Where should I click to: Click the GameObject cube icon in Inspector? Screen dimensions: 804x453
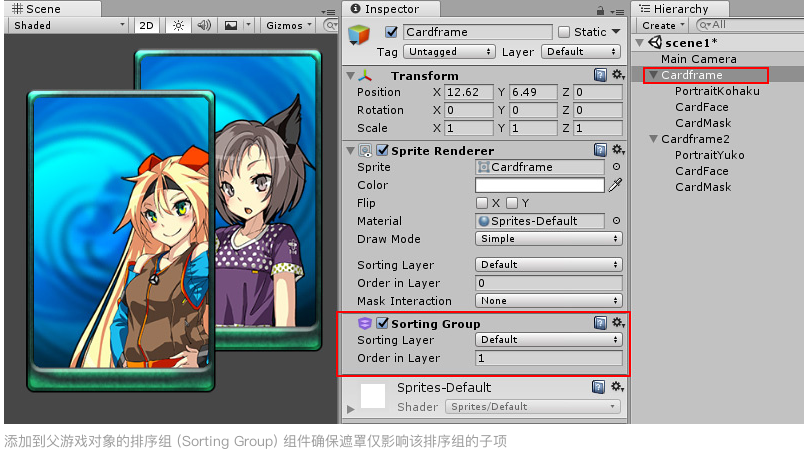(359, 34)
